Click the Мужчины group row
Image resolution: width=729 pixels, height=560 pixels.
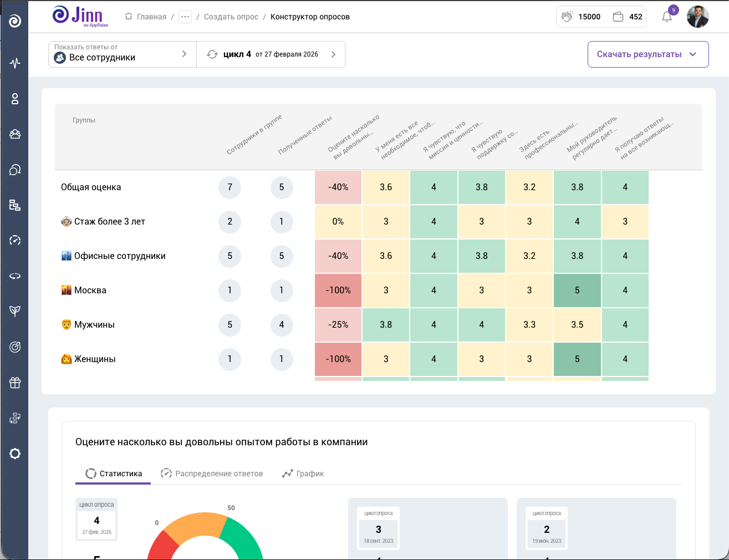tap(88, 325)
